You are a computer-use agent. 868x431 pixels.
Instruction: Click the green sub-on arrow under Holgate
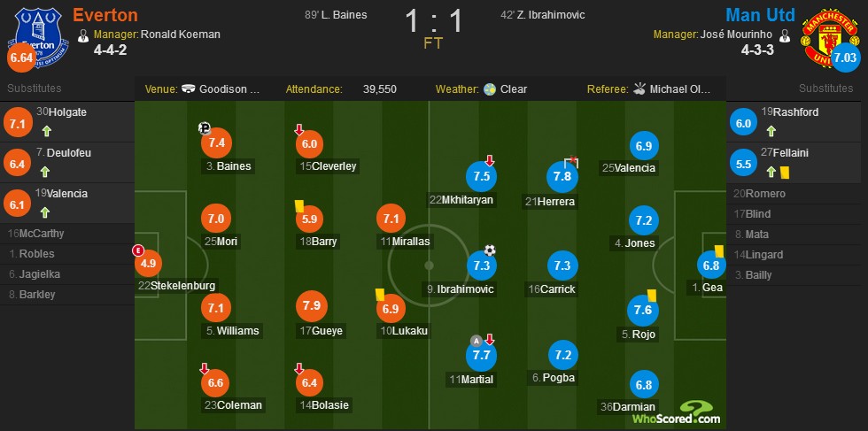pyautogui.click(x=46, y=132)
